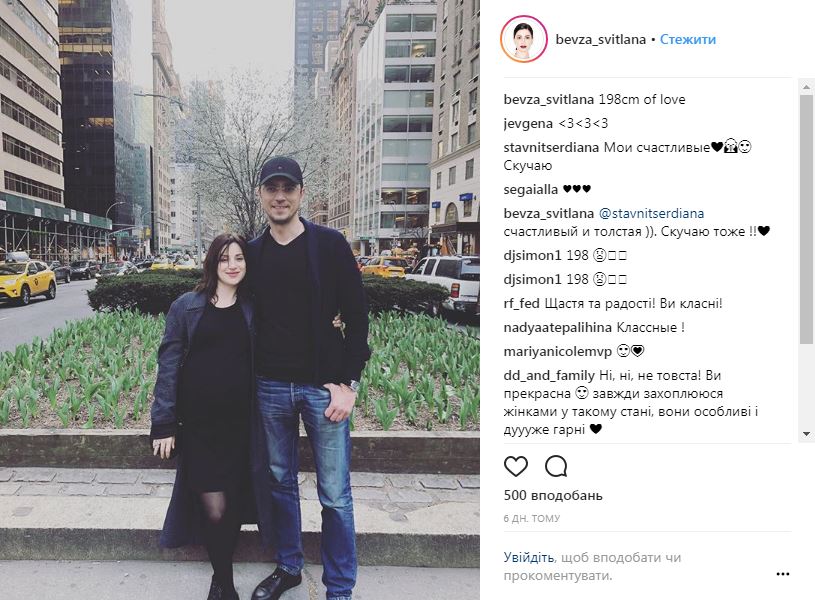
Task: Open commenter jevgena profile
Action: click(x=528, y=124)
